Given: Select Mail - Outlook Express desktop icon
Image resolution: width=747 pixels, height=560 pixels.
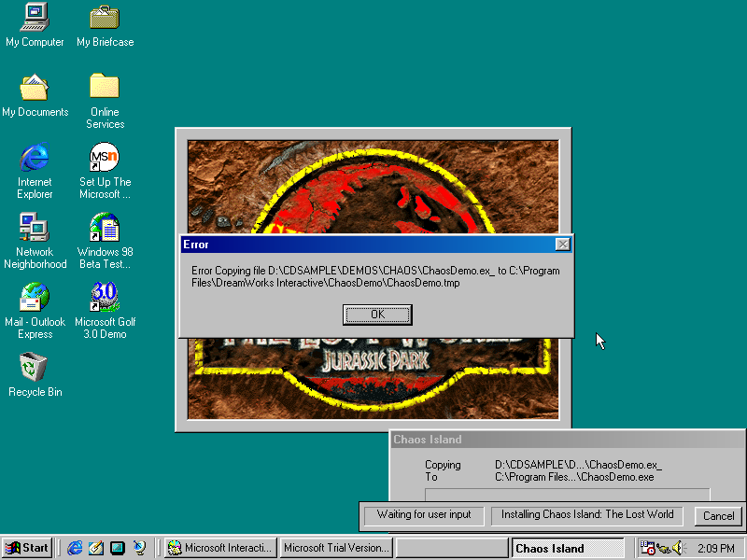Looking at the screenshot, I should 35,311.
